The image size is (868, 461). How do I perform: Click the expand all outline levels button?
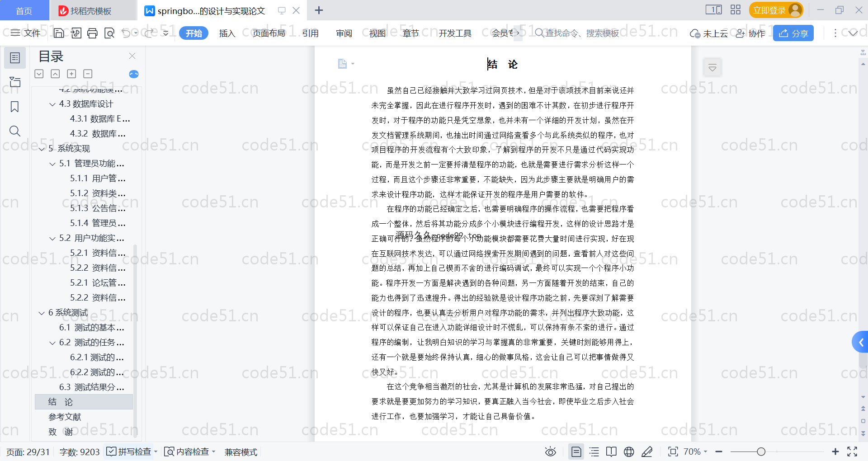[x=39, y=74]
